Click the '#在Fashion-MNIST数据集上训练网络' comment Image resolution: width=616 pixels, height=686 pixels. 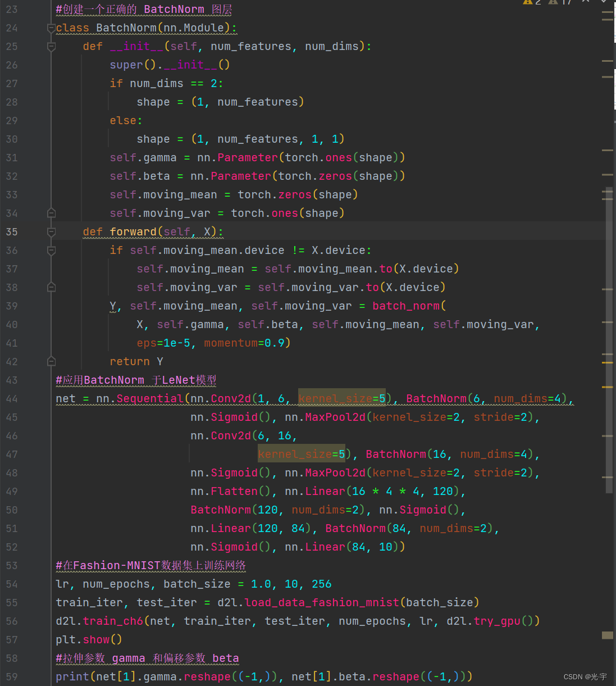(151, 566)
